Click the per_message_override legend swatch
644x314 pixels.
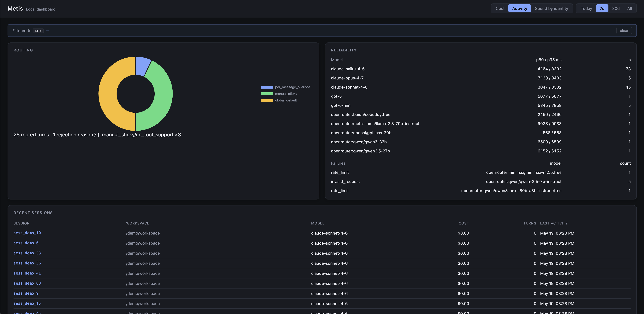[267, 87]
